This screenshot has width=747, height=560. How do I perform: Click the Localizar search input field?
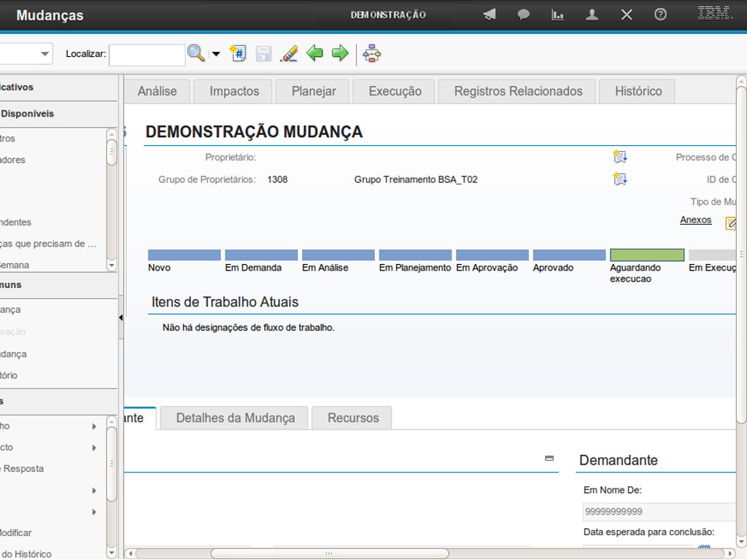click(x=147, y=55)
